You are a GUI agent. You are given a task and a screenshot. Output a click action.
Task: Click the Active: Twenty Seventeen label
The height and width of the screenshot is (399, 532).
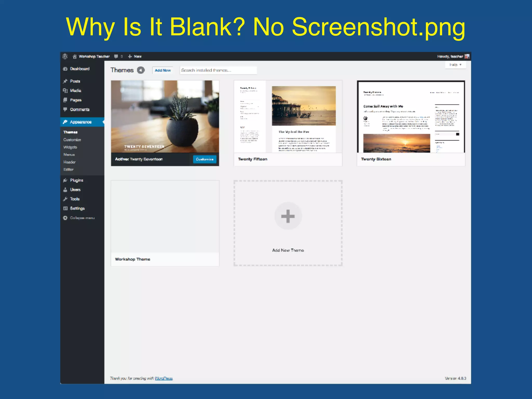pyautogui.click(x=139, y=159)
